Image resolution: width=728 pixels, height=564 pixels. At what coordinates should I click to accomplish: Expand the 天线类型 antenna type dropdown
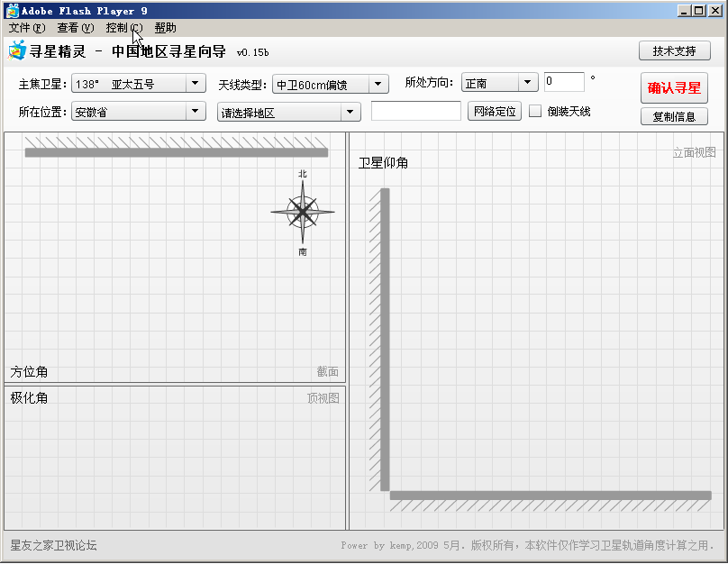378,83
